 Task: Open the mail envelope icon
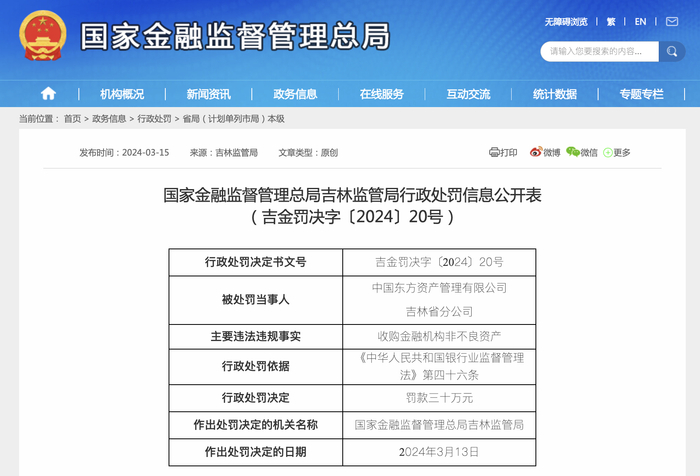click(672, 21)
